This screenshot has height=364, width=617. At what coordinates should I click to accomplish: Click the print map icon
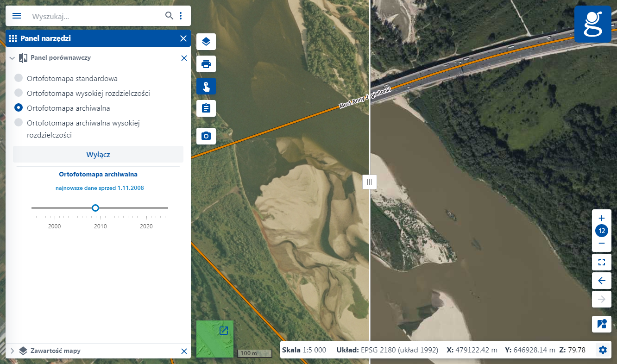tap(206, 64)
